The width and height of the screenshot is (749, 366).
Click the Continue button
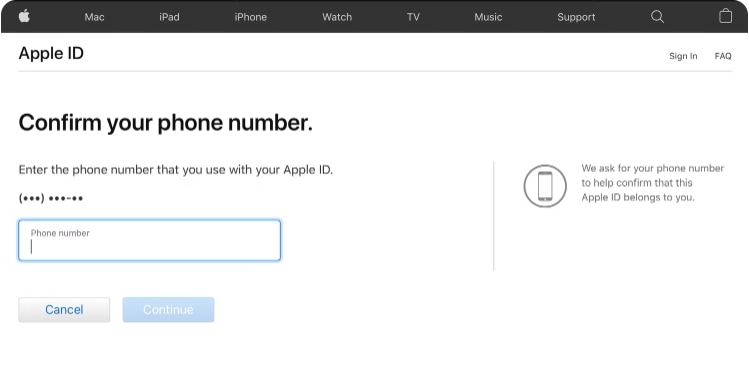pyautogui.click(x=168, y=310)
